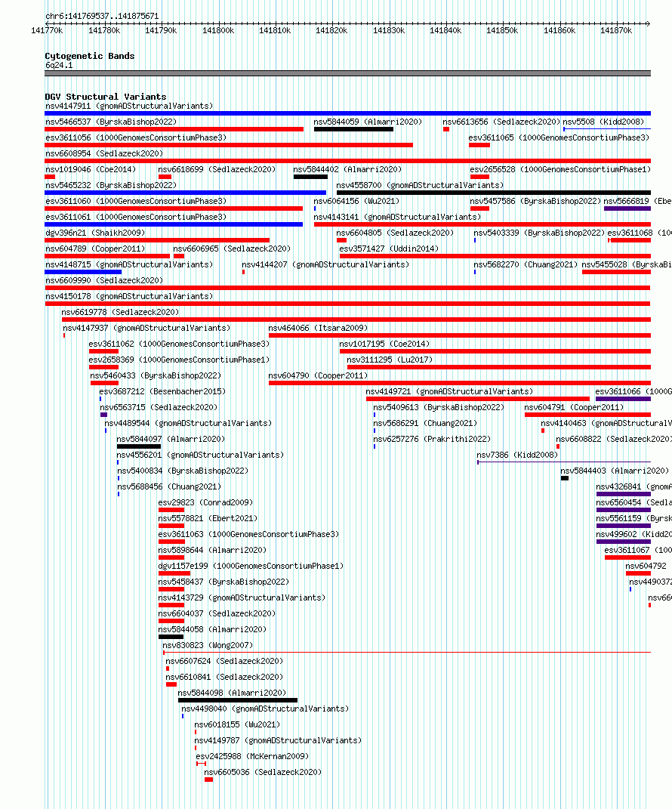The width and height of the screenshot is (672, 809).
Task: Click the 141820k ruler tick label
Action: pyautogui.click(x=331, y=30)
